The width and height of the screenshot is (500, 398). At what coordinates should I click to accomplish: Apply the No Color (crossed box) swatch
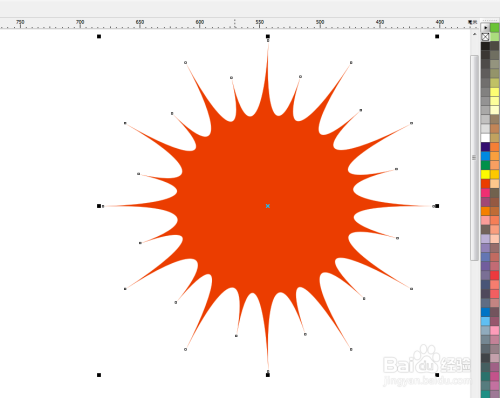tap(485, 37)
